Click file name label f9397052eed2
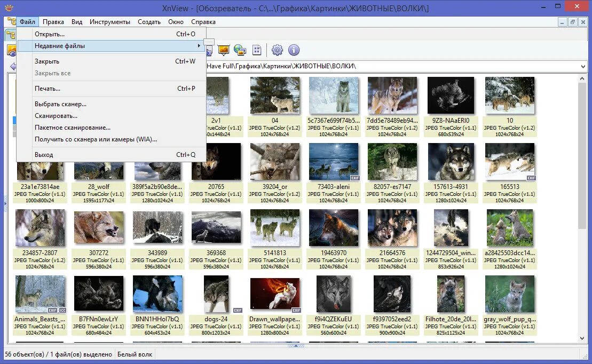Image resolution: width=592 pixels, height=364 pixels. (x=392, y=319)
